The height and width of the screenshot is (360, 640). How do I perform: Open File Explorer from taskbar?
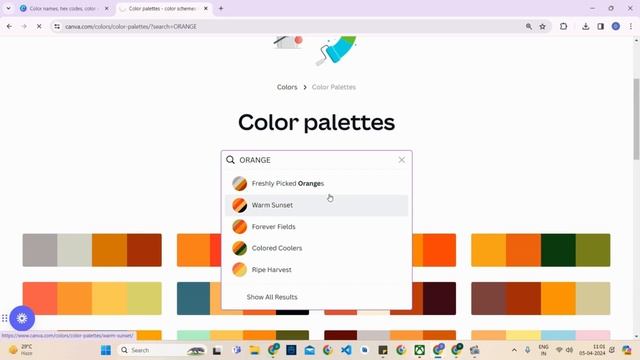(255, 350)
